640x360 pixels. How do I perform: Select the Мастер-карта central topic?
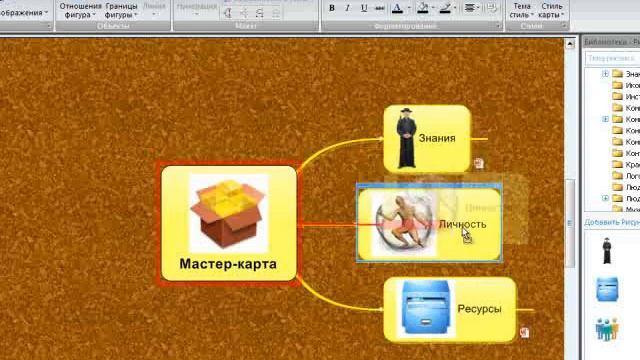(x=229, y=223)
